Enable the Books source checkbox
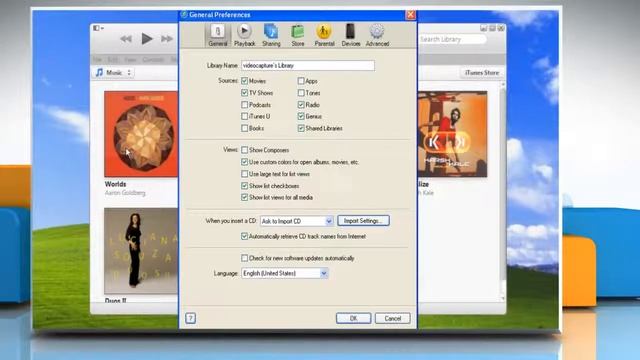 point(244,128)
